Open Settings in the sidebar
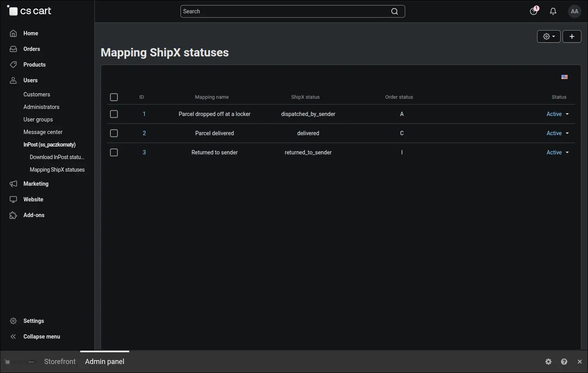This screenshot has height=373, width=588. pos(34,321)
